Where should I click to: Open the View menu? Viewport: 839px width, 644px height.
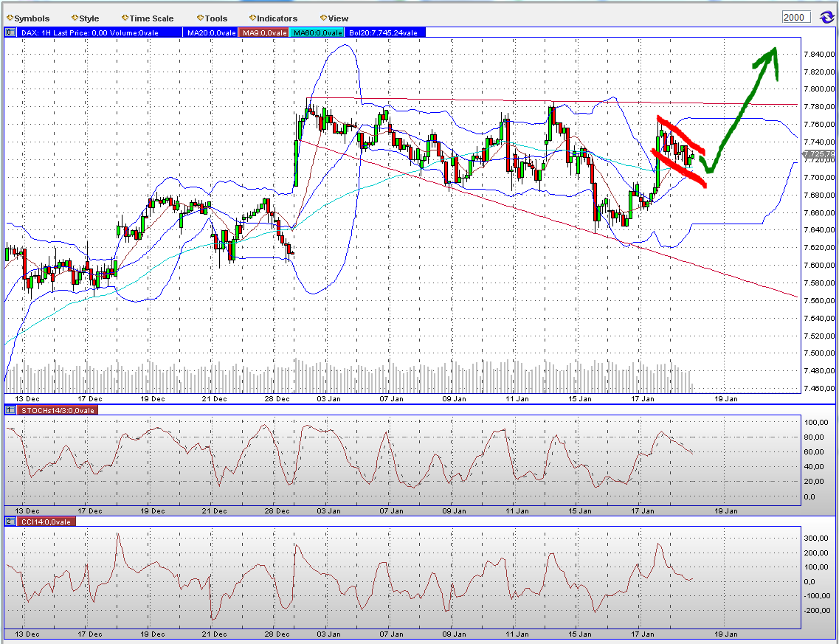334,18
